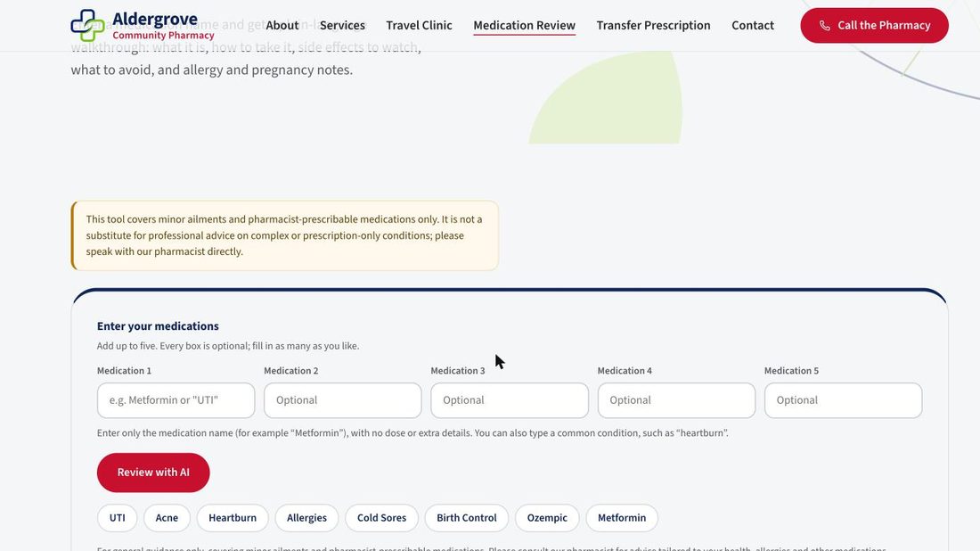Click the 'Medication 4' label
The image size is (980, 551).
[625, 371]
